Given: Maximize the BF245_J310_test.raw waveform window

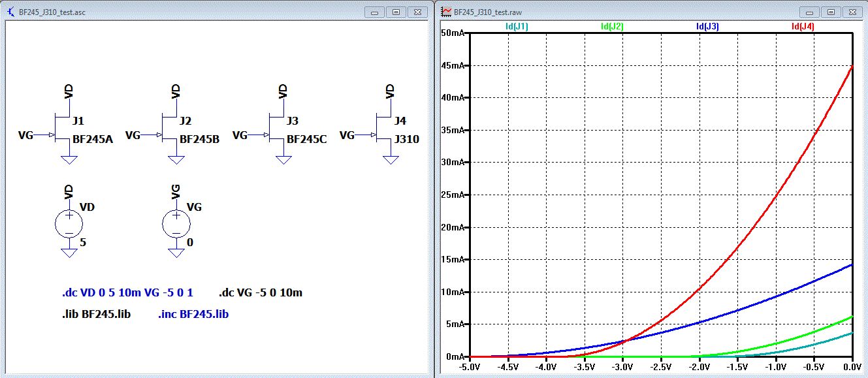Looking at the screenshot, I should click(x=831, y=12).
